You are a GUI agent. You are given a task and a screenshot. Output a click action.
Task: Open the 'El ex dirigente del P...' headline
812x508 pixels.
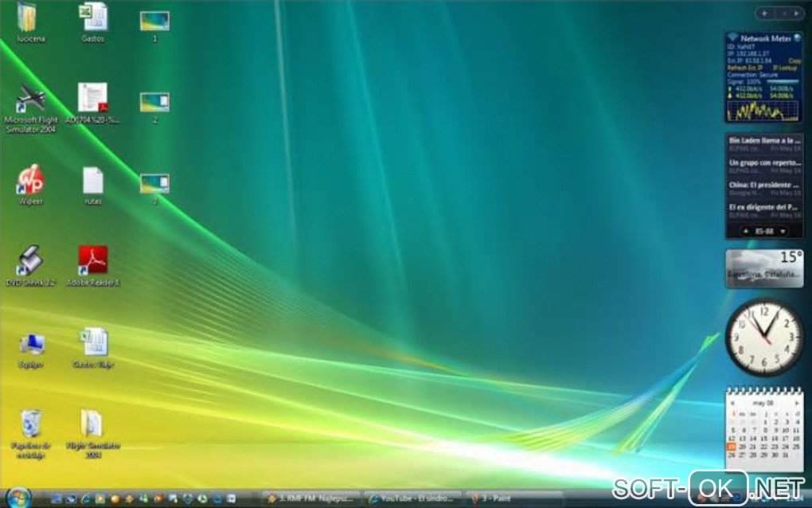pos(764,207)
